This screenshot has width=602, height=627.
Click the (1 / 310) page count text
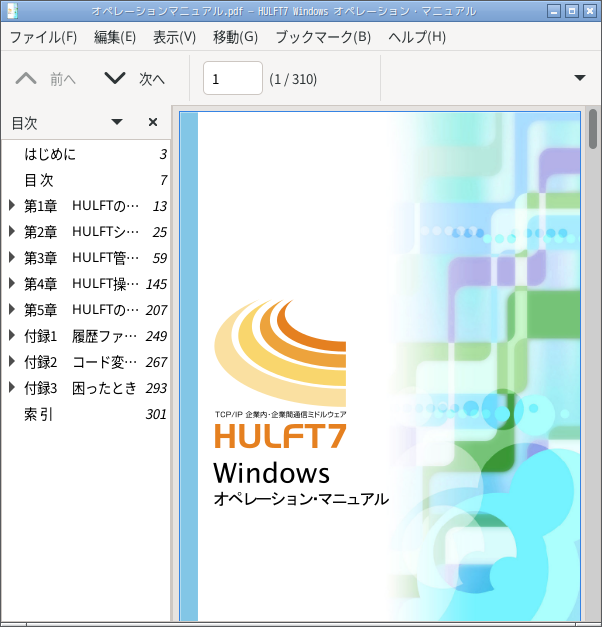[293, 79]
